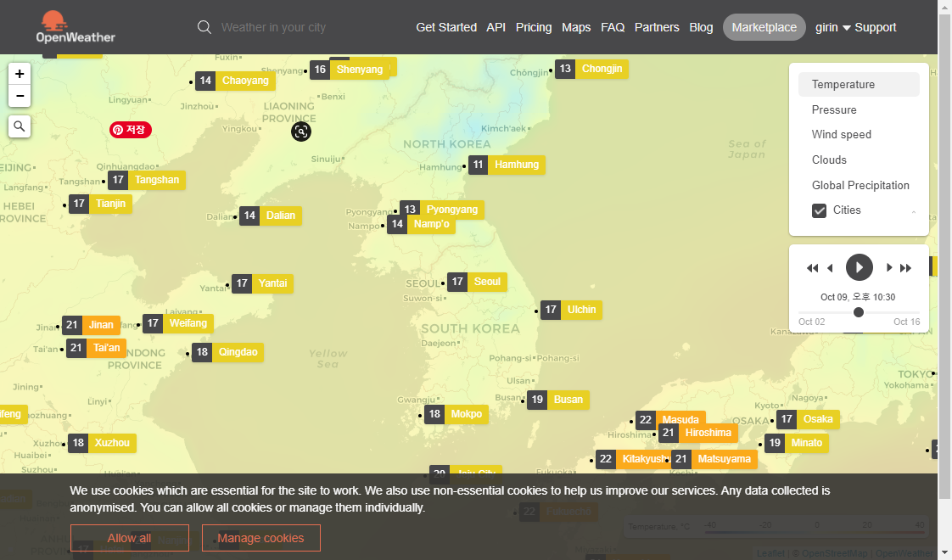Click the Weifang city marker
Viewport: 952px width, 560px height.
pyautogui.click(x=178, y=323)
